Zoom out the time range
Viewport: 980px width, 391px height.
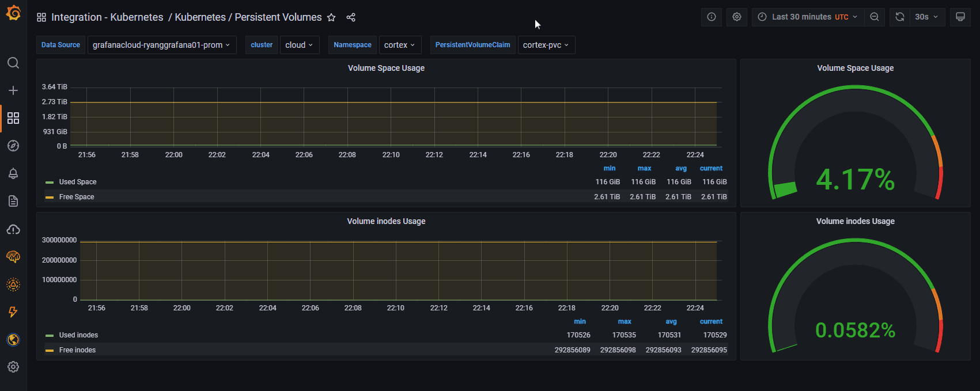point(874,17)
